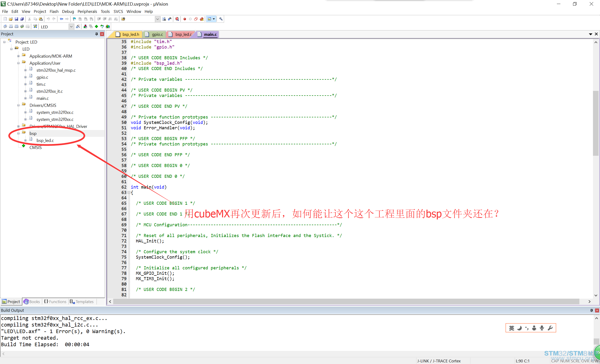Open Manage Run-Time Environment green diamond
This screenshot has height=364, width=600.
[x=96, y=26]
